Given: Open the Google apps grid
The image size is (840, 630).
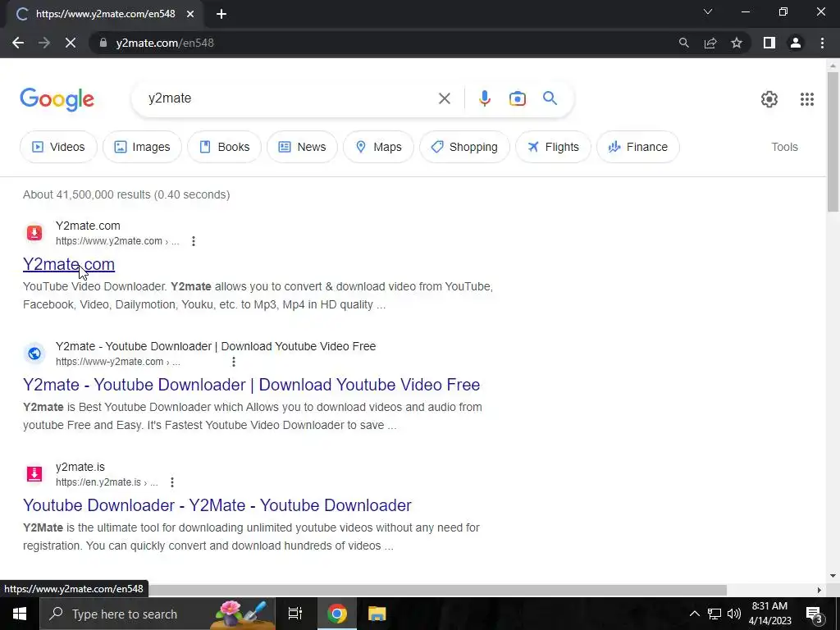Looking at the screenshot, I should click(807, 99).
